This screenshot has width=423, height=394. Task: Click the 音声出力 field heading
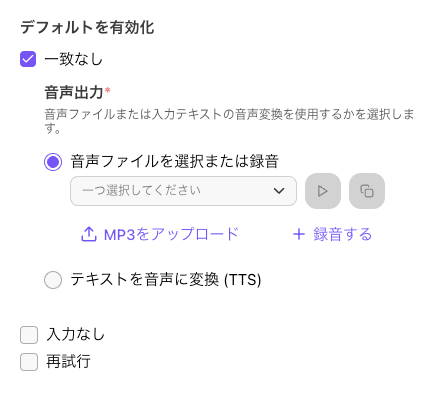(74, 92)
